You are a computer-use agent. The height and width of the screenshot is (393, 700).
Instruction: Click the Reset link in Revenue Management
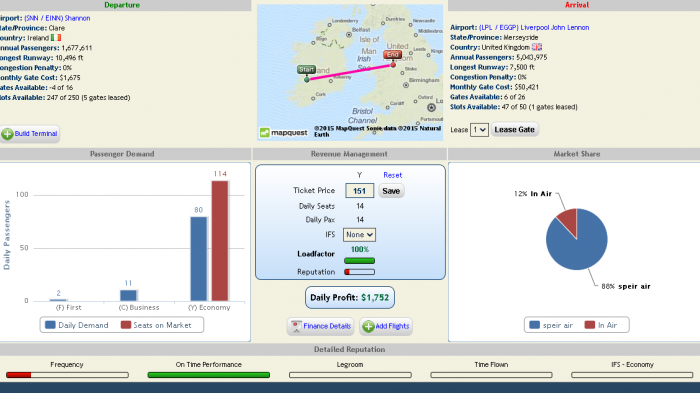click(x=392, y=176)
